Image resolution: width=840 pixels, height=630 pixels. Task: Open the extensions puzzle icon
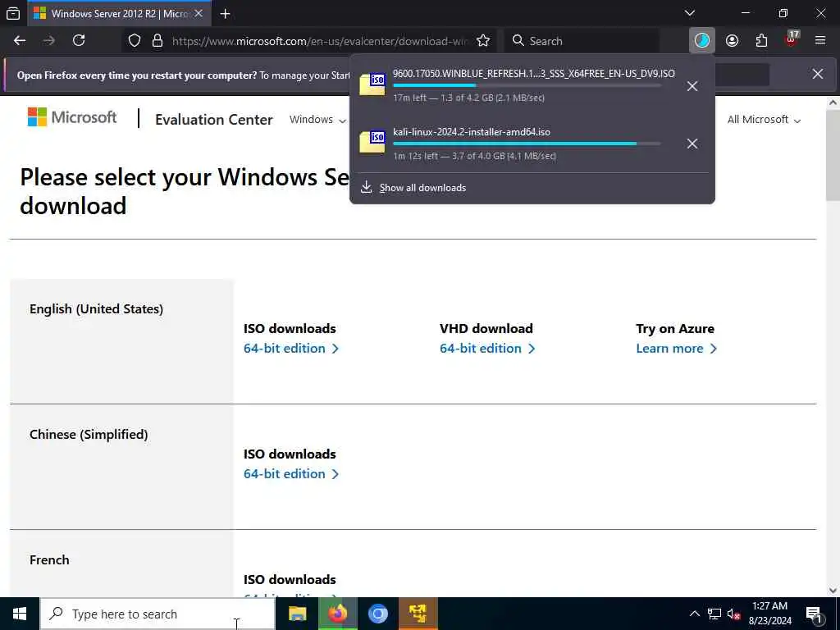[761, 41]
